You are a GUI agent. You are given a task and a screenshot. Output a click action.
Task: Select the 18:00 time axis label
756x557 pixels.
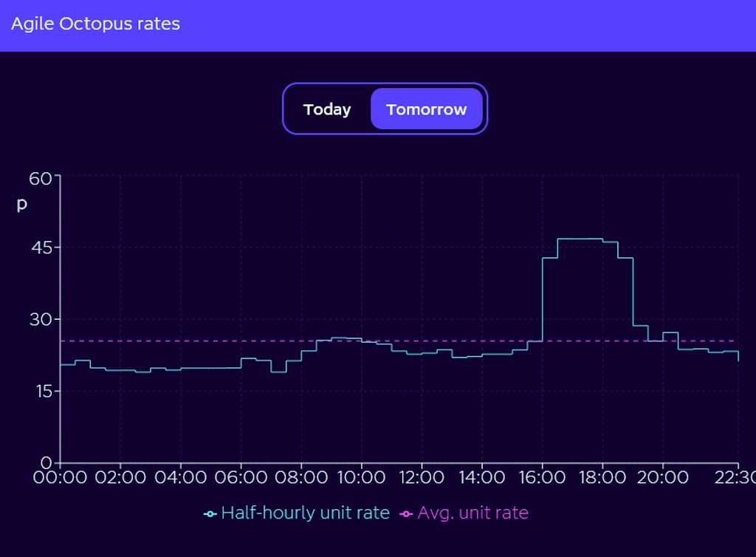(x=602, y=477)
